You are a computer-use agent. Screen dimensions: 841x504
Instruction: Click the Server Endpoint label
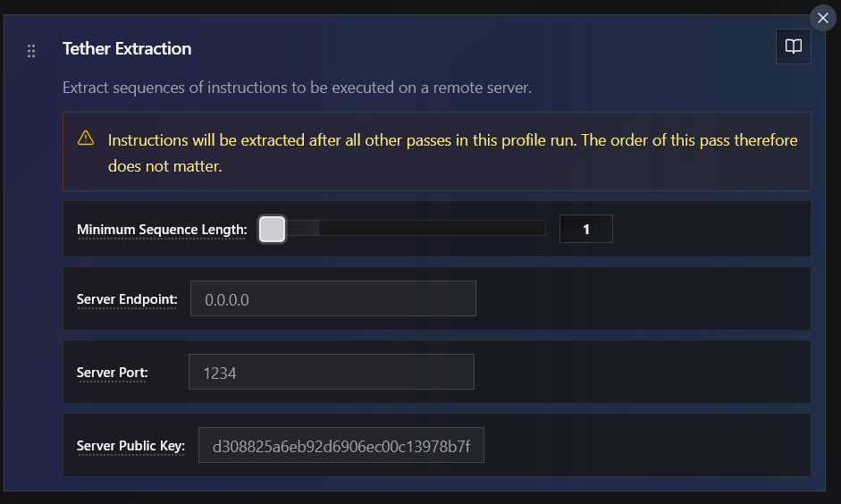(127, 299)
